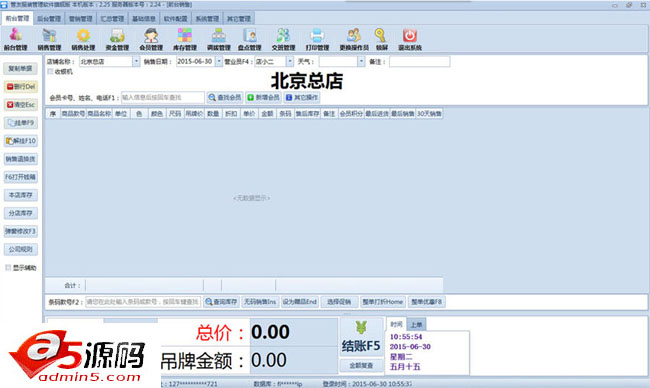Viewport: 650px width, 388px height.
Task: Focus the 会员卡号 search input field
Action: 162,97
